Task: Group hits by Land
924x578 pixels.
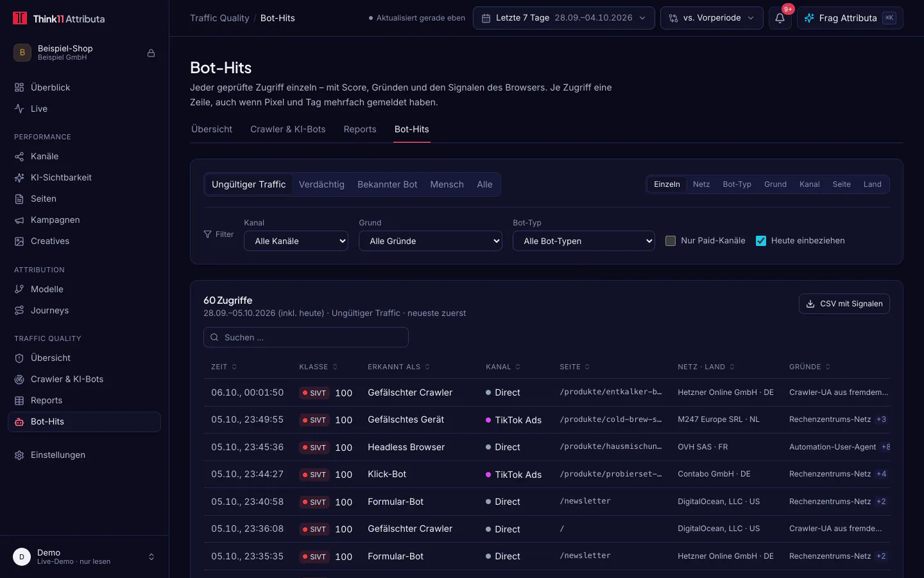Action: [x=873, y=184]
